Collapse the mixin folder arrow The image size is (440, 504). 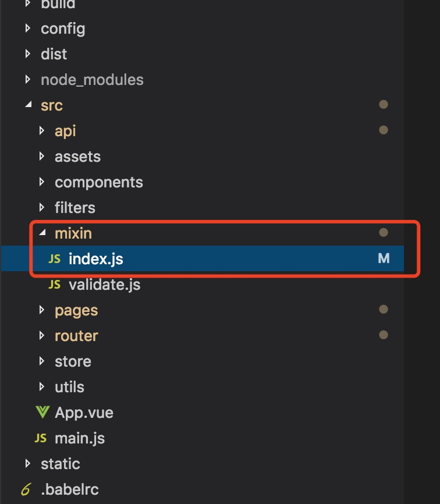[42, 233]
